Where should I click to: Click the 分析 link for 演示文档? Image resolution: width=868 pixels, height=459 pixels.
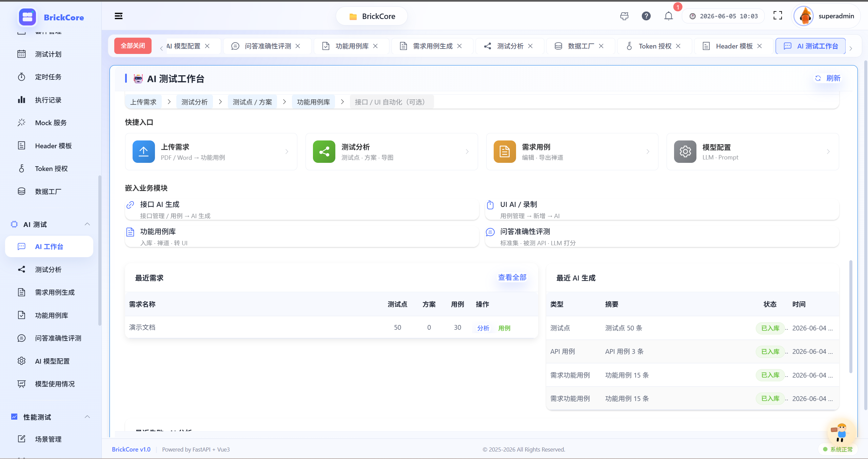click(483, 328)
